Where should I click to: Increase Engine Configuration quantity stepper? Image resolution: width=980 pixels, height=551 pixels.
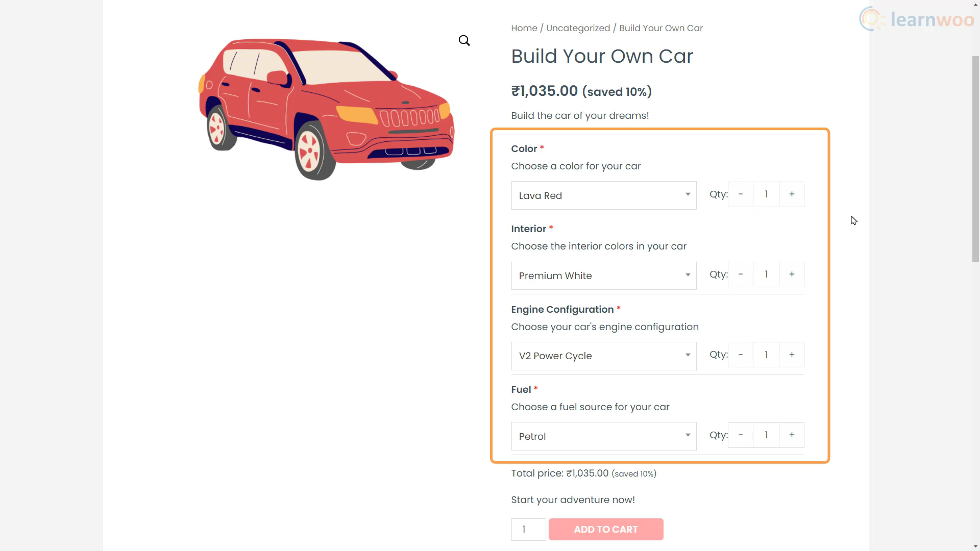click(x=792, y=355)
